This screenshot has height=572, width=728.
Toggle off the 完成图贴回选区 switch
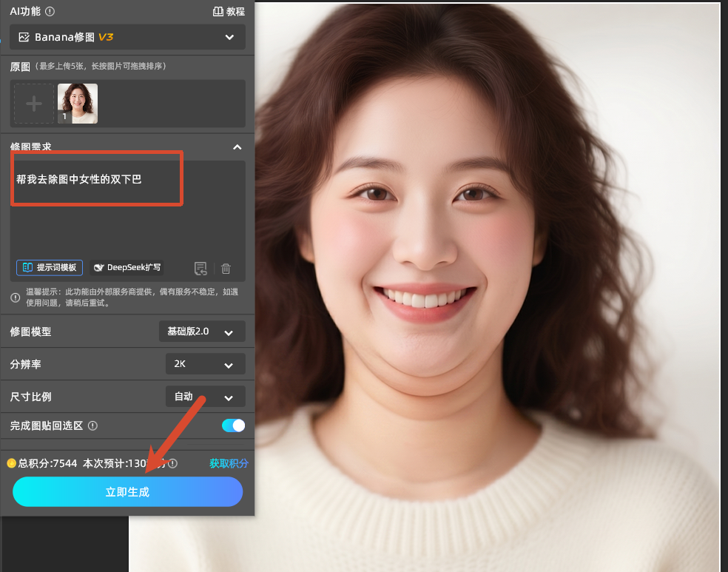233,425
